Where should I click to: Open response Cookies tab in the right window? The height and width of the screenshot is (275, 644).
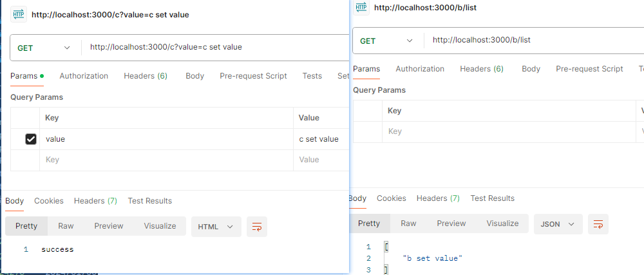pyautogui.click(x=392, y=198)
